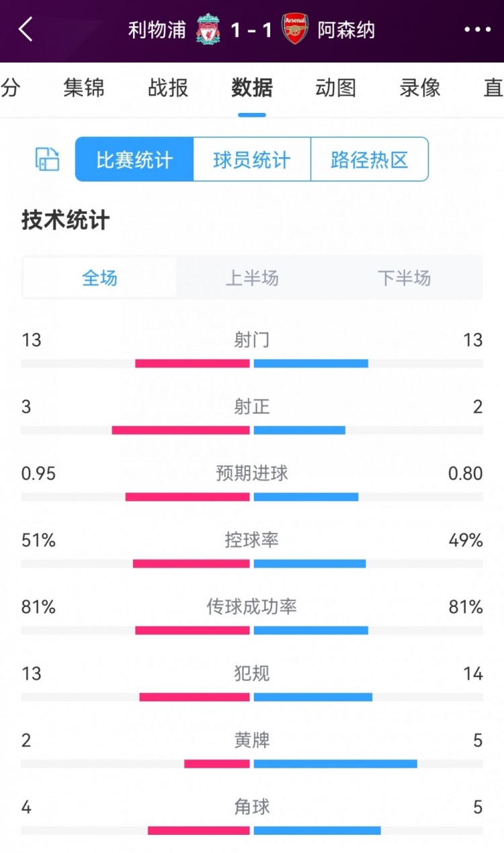Click the 控球率 possession stat bar
Screen dimensions: 504x853
tap(251, 565)
